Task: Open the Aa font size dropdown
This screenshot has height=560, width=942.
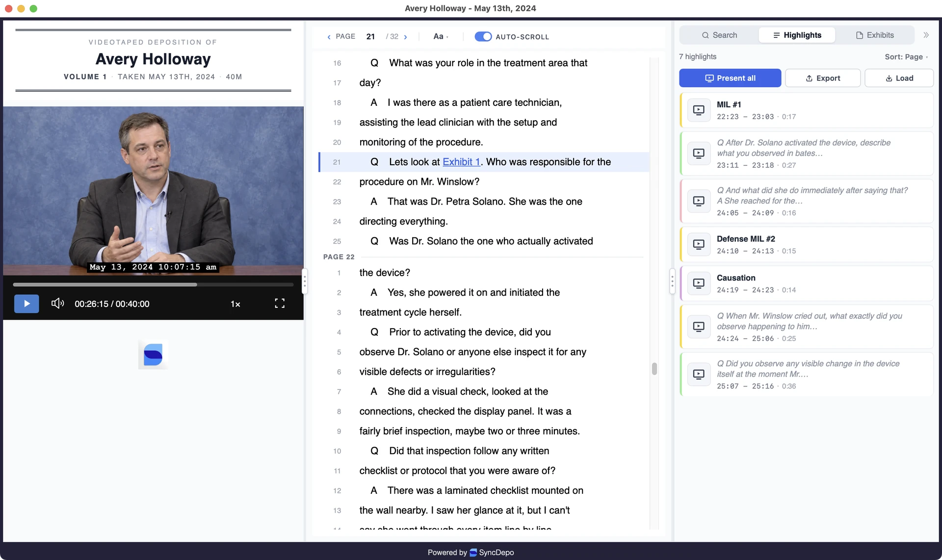Action: [441, 36]
